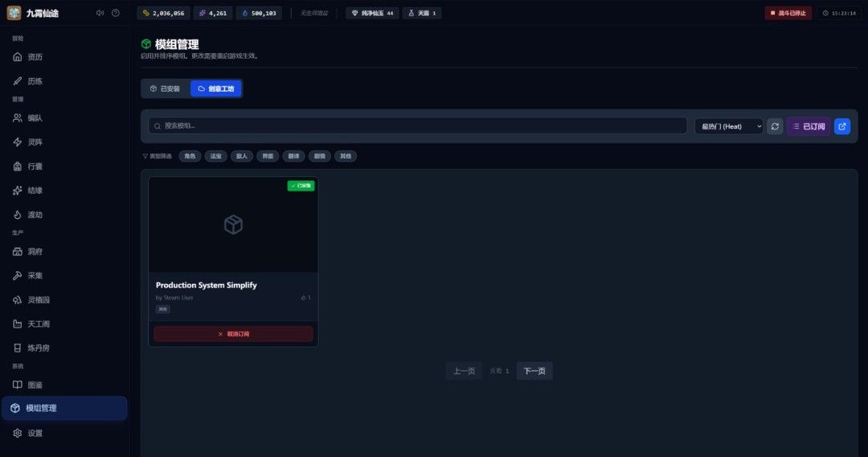The width and height of the screenshot is (868, 457).
Task: Toggle the 角色 type filter chip
Action: pyautogui.click(x=190, y=156)
